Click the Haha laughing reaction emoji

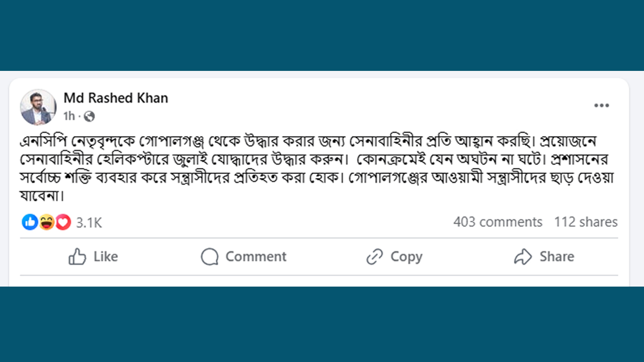(x=47, y=222)
